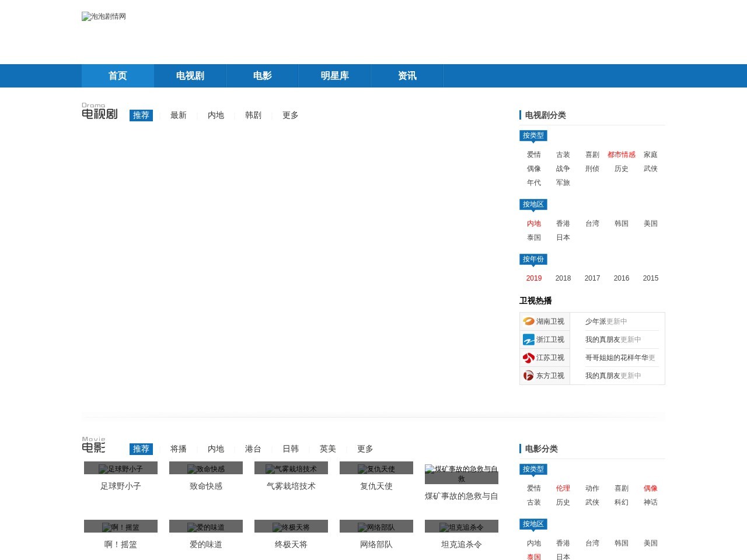The height and width of the screenshot is (560, 747).
Task: Click the 泡泡剧情网 site logo image
Action: pos(104,16)
